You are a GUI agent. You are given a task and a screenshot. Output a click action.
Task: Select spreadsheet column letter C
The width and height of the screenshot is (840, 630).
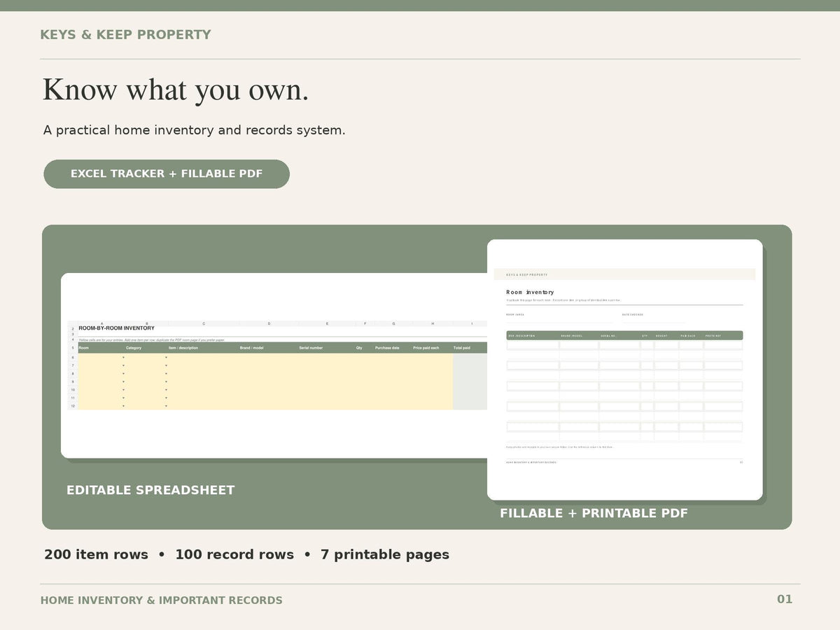204,323
